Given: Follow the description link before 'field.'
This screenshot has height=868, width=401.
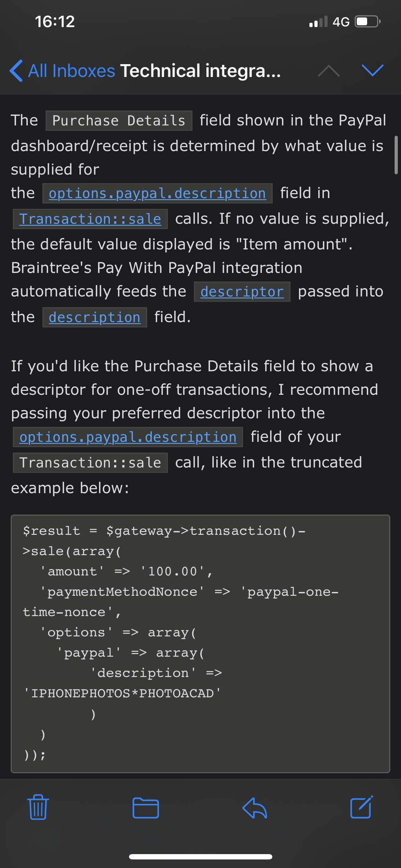Looking at the screenshot, I should click(94, 317).
